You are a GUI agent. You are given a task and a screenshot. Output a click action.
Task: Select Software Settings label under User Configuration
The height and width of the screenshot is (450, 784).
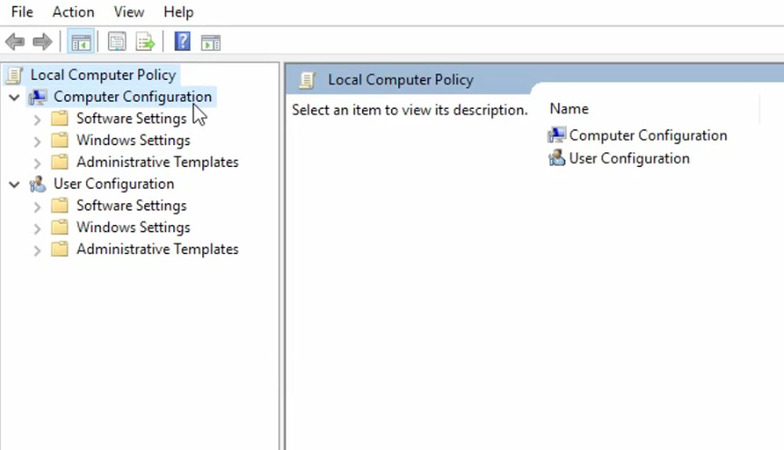pos(132,206)
